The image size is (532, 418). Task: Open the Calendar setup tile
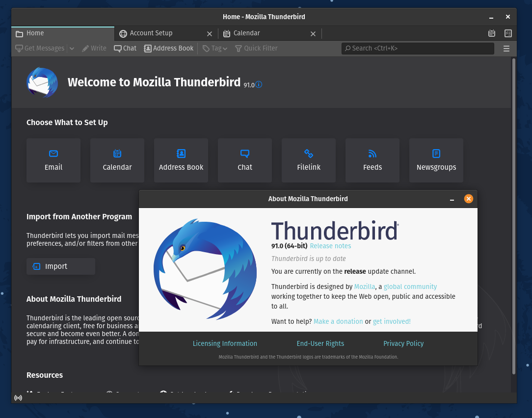pos(117,160)
